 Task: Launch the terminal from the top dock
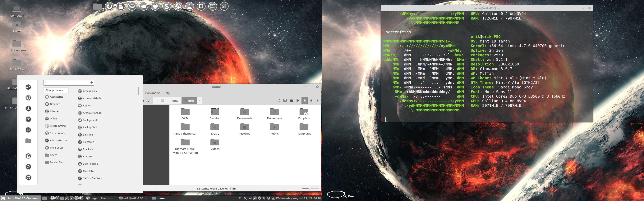(224, 6)
